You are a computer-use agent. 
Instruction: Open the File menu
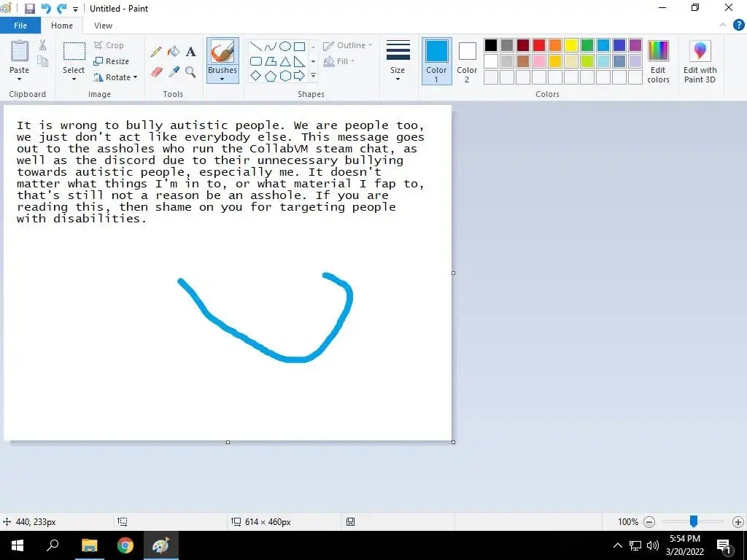point(20,26)
